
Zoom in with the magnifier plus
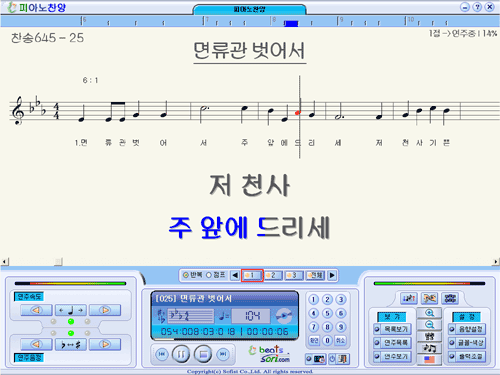point(430,313)
